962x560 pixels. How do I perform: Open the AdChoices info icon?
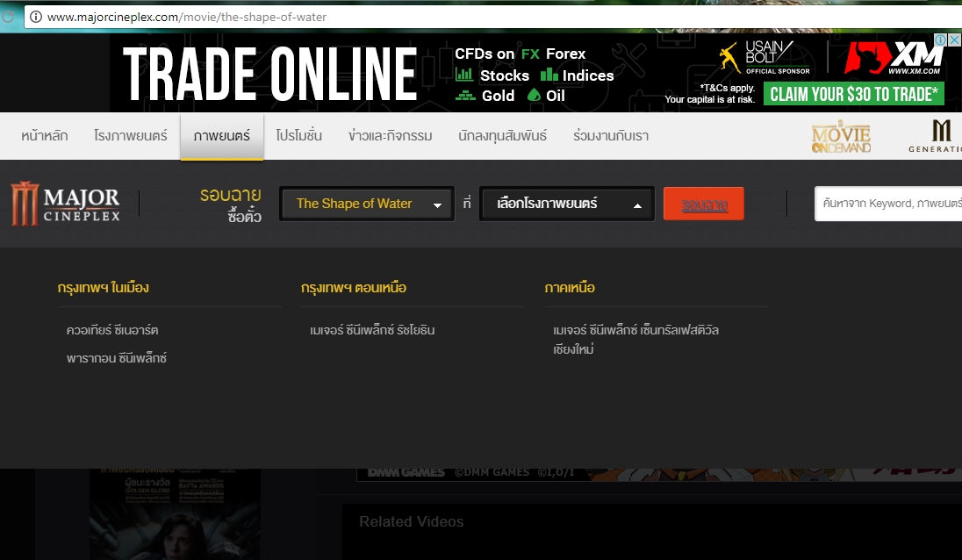pos(941,39)
